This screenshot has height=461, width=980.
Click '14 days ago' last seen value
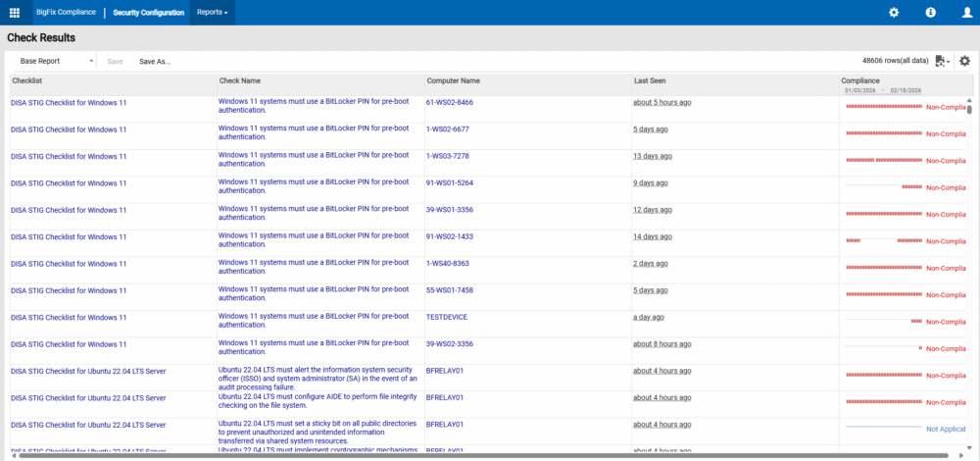[x=653, y=237]
